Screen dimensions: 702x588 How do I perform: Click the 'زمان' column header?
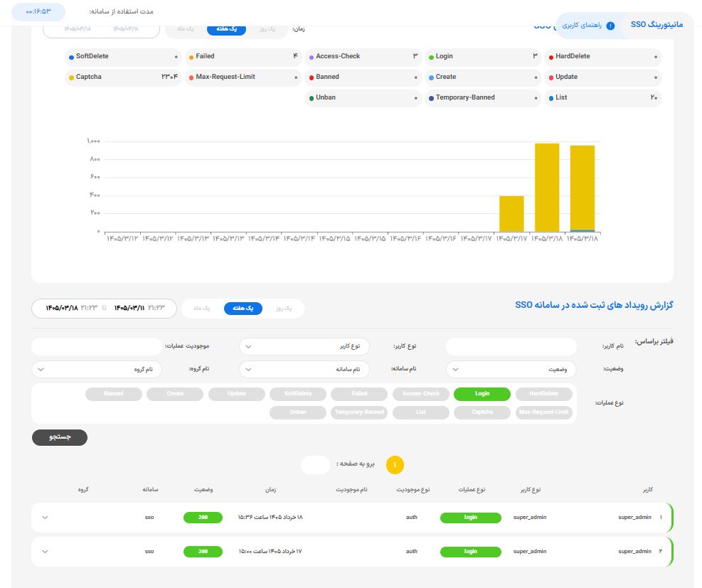270,490
